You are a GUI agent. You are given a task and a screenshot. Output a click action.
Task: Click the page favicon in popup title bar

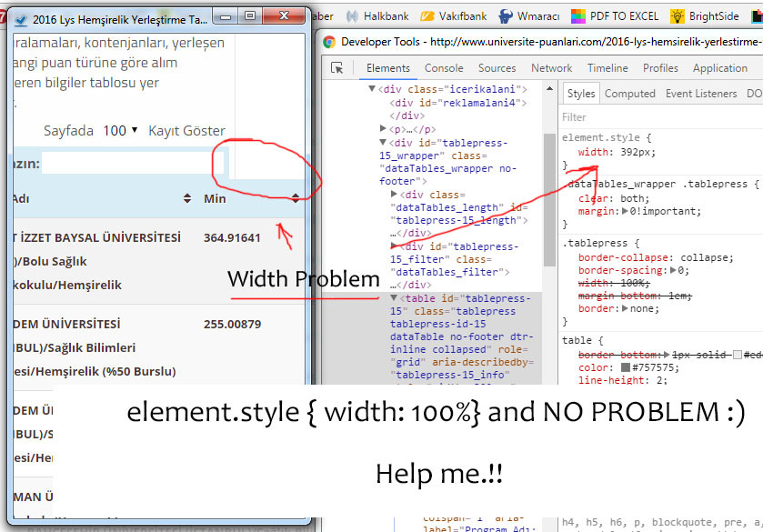point(21,20)
